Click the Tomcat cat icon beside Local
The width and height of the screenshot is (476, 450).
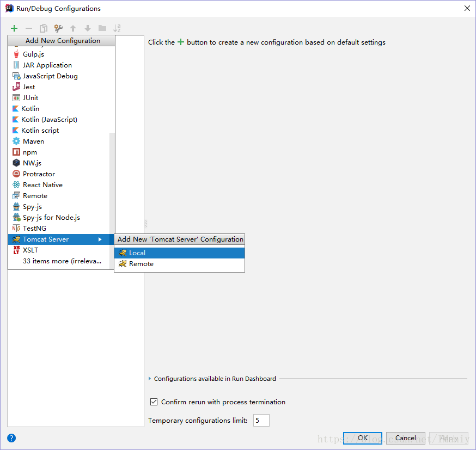click(x=123, y=252)
